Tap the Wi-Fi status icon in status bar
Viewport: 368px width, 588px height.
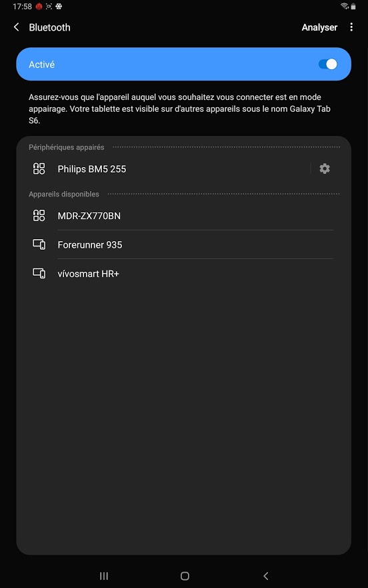pyautogui.click(x=345, y=6)
